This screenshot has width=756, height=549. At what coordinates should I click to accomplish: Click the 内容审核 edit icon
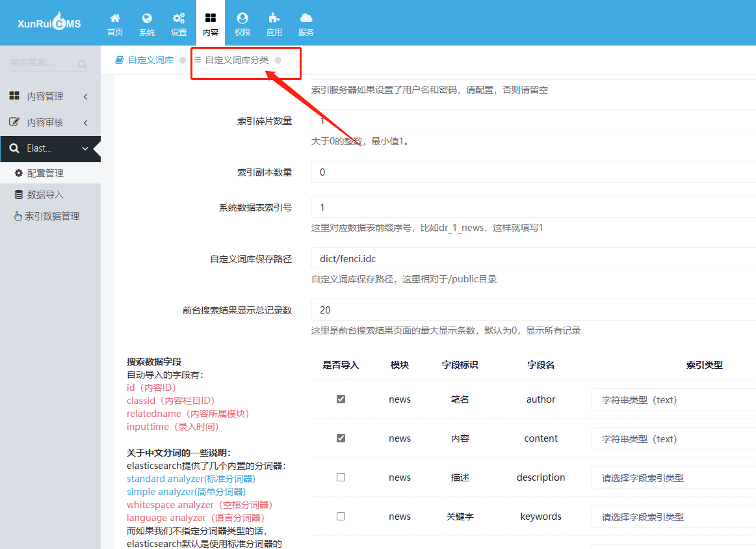pos(14,122)
